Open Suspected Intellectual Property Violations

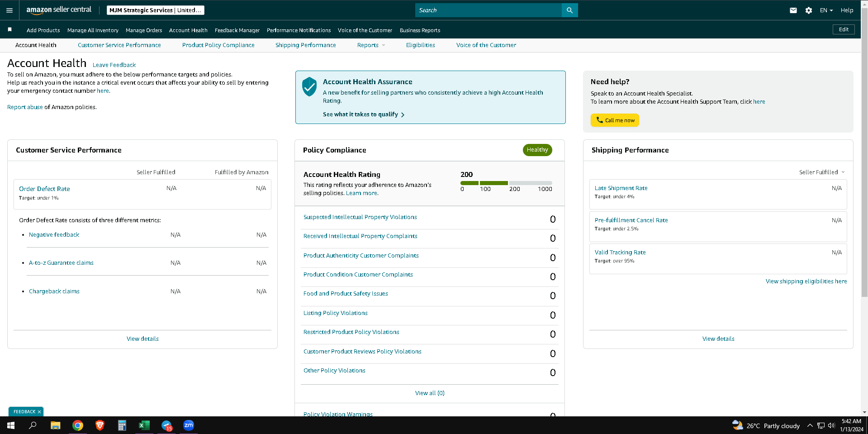pos(360,217)
